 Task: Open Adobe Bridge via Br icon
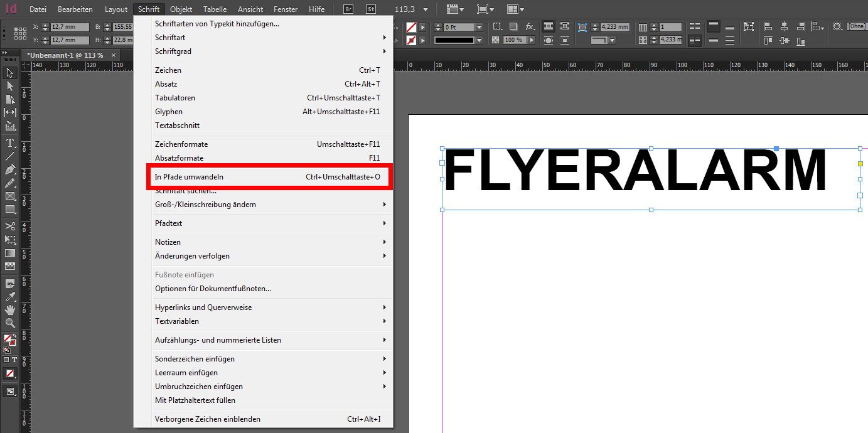(348, 9)
